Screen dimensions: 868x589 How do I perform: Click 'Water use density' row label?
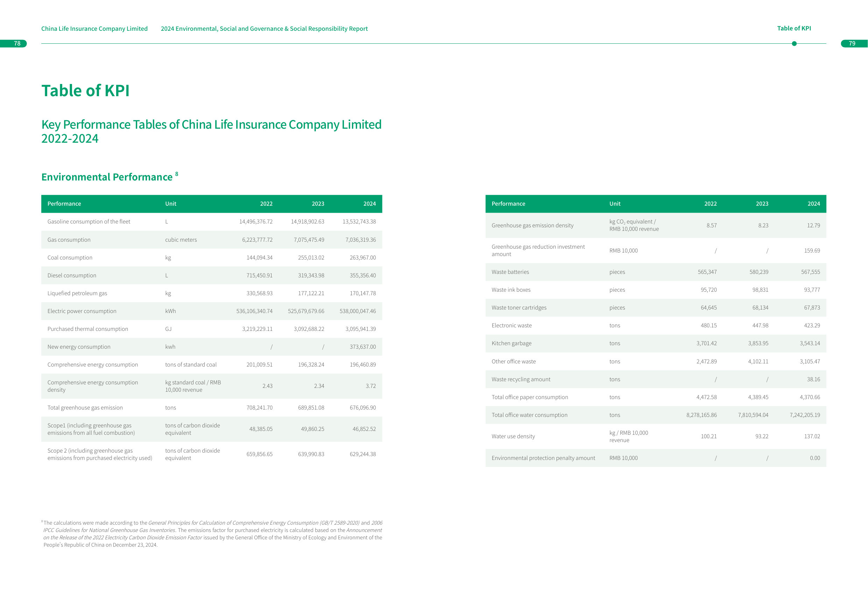513,437
